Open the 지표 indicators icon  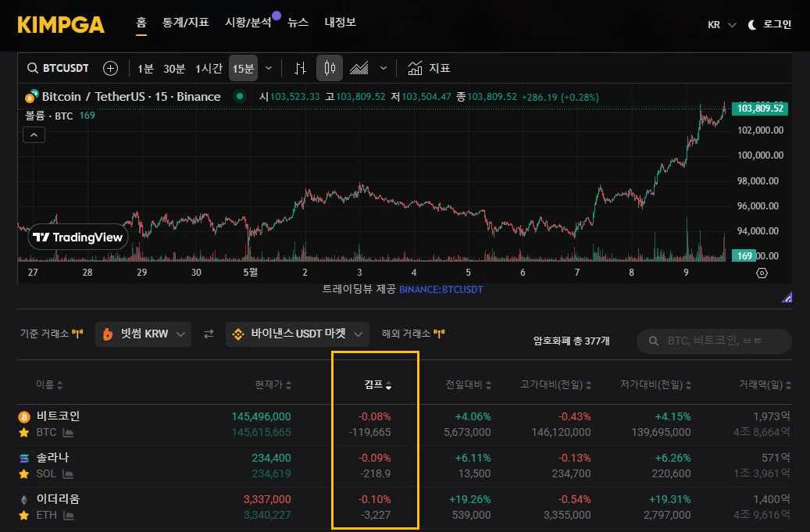pos(415,68)
